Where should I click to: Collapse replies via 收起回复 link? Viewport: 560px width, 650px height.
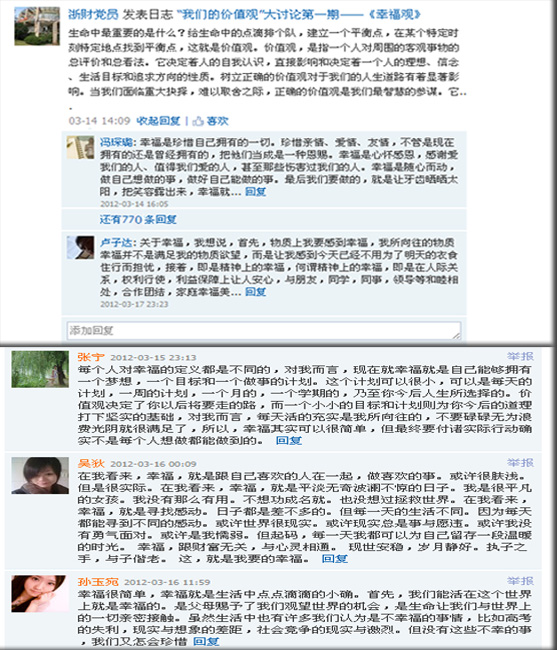(x=158, y=121)
